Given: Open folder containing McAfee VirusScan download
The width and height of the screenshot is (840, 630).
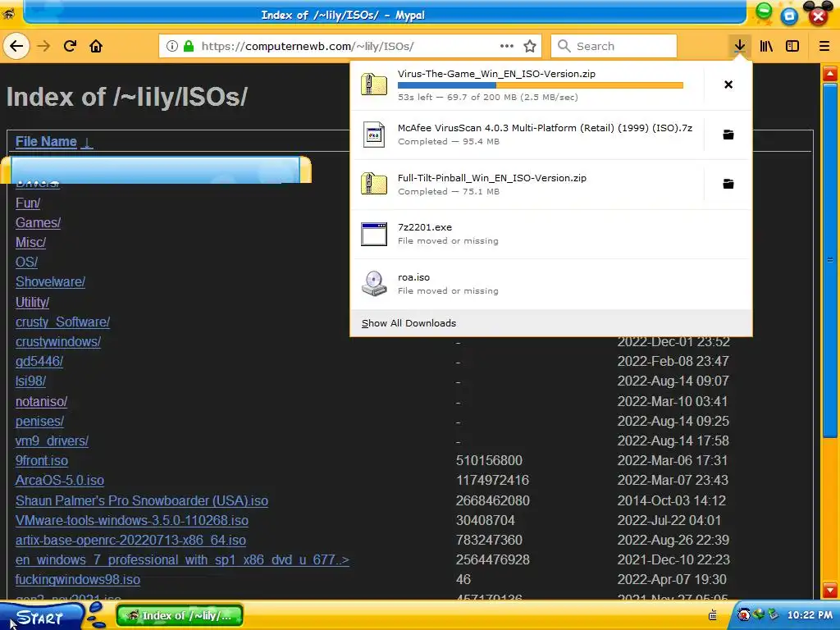Looking at the screenshot, I should (728, 135).
